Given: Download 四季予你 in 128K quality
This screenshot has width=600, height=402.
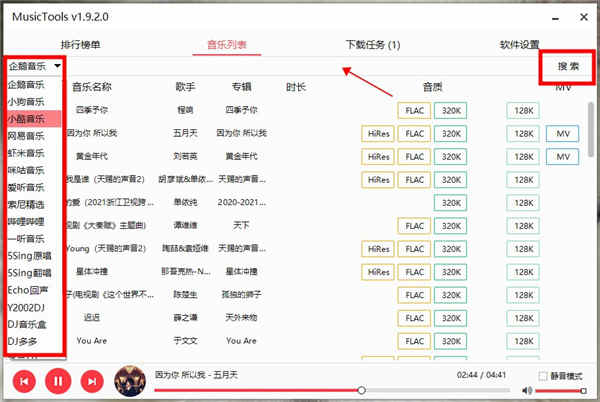Looking at the screenshot, I should (x=523, y=111).
